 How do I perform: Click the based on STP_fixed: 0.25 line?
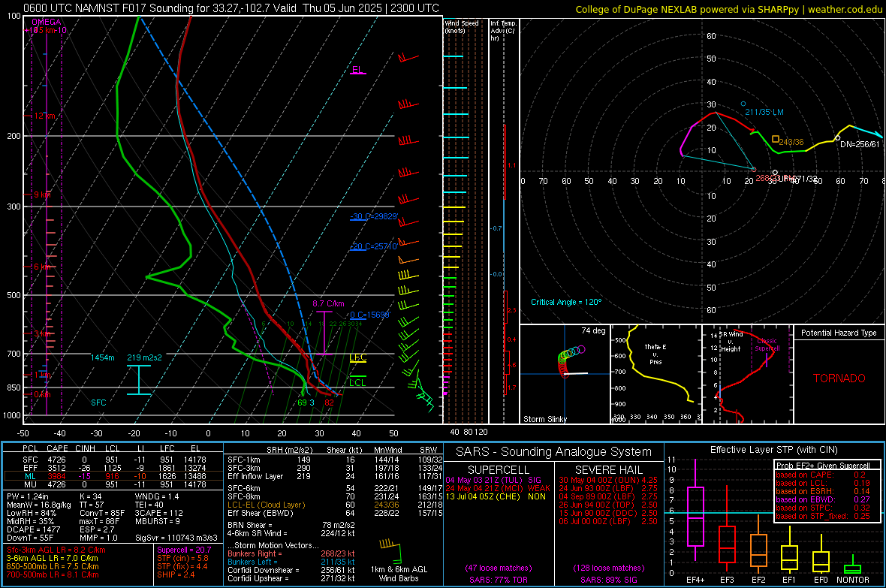tap(823, 516)
